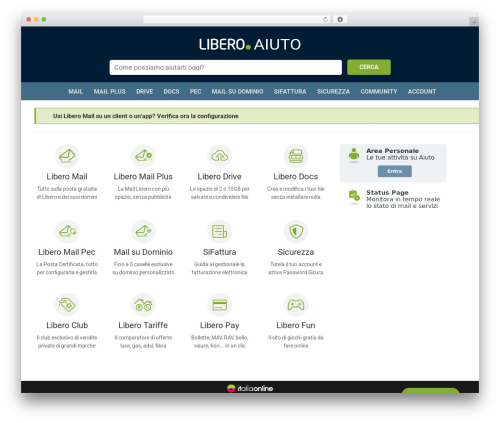Open the Libero Docs printer icon

296,156
